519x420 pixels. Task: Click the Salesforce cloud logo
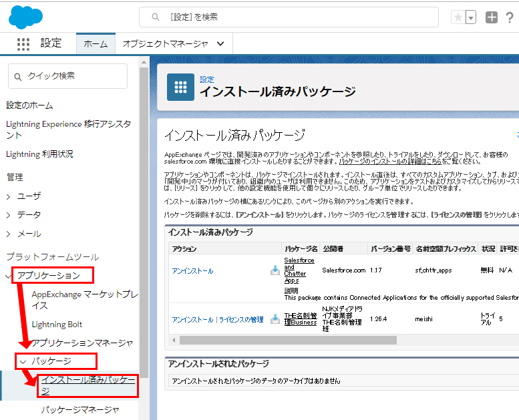tap(25, 17)
